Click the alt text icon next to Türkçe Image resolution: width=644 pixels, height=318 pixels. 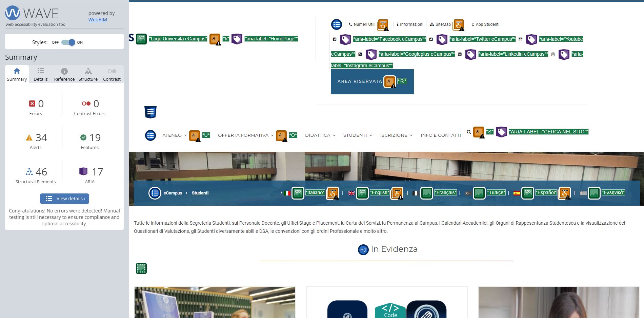(x=479, y=193)
